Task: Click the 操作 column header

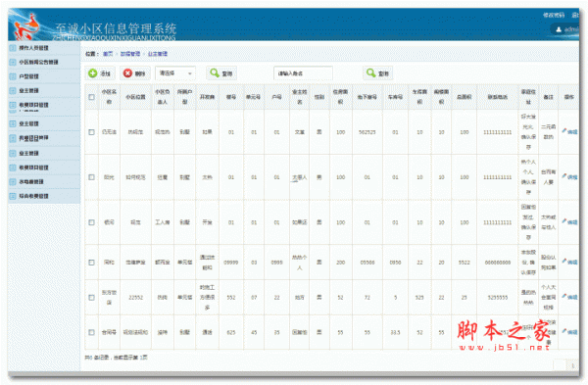Action: click(x=568, y=97)
